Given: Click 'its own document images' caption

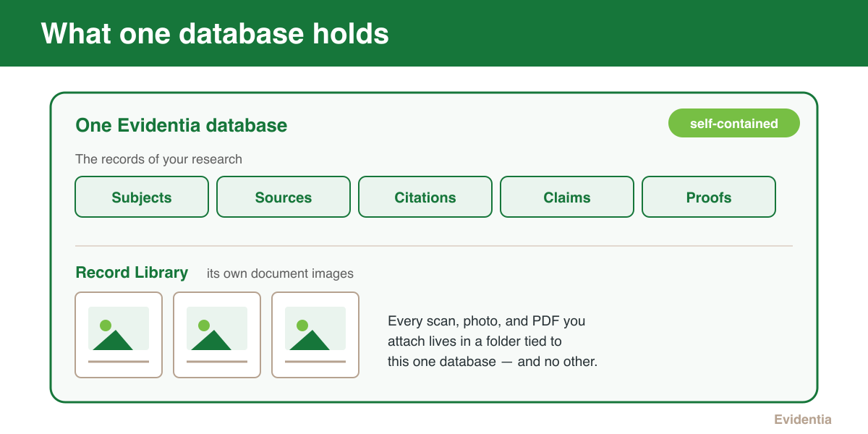Looking at the screenshot, I should (280, 274).
